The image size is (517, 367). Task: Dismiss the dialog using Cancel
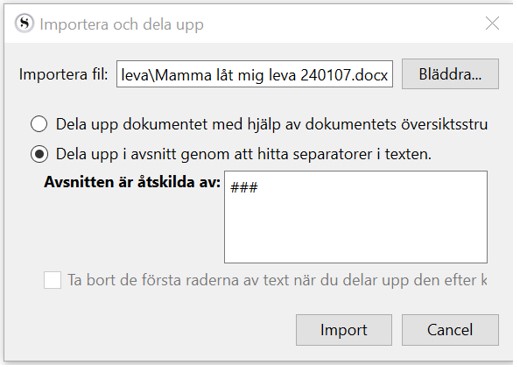[450, 330]
